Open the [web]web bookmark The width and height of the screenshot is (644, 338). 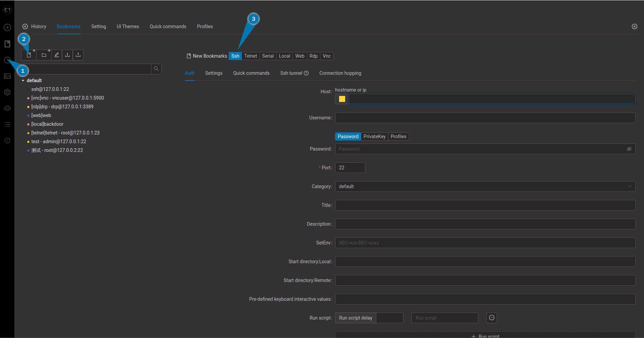click(41, 115)
